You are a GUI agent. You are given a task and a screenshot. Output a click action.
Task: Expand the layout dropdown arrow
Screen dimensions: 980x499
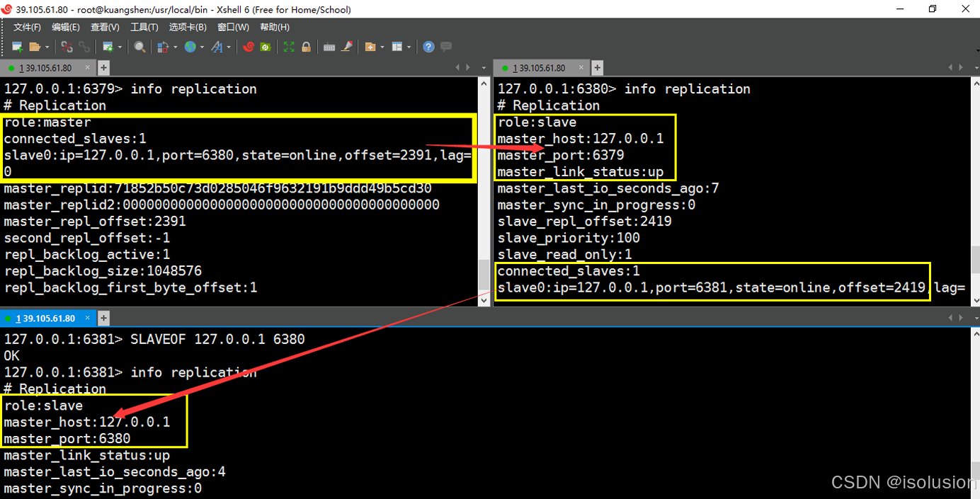[409, 47]
